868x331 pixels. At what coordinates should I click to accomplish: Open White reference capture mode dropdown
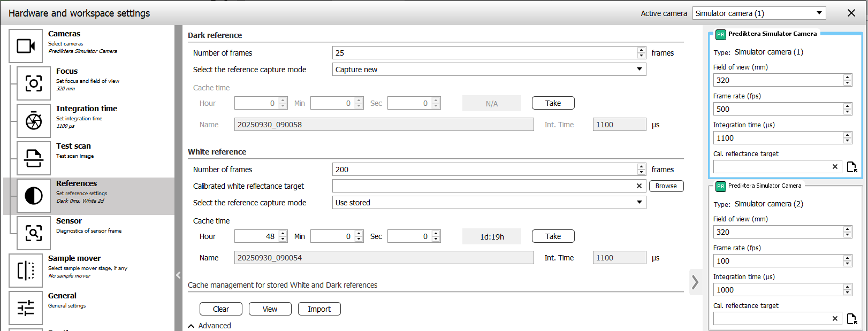click(x=489, y=203)
